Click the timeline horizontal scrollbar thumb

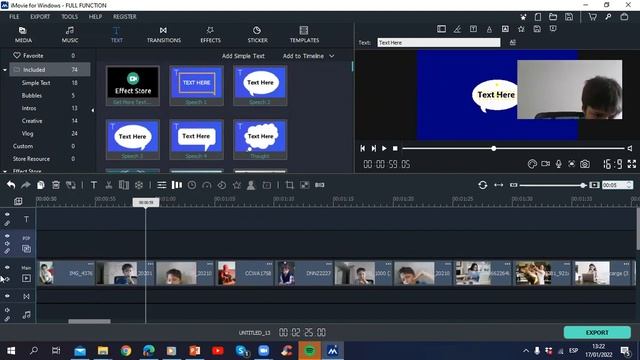(x=89, y=321)
